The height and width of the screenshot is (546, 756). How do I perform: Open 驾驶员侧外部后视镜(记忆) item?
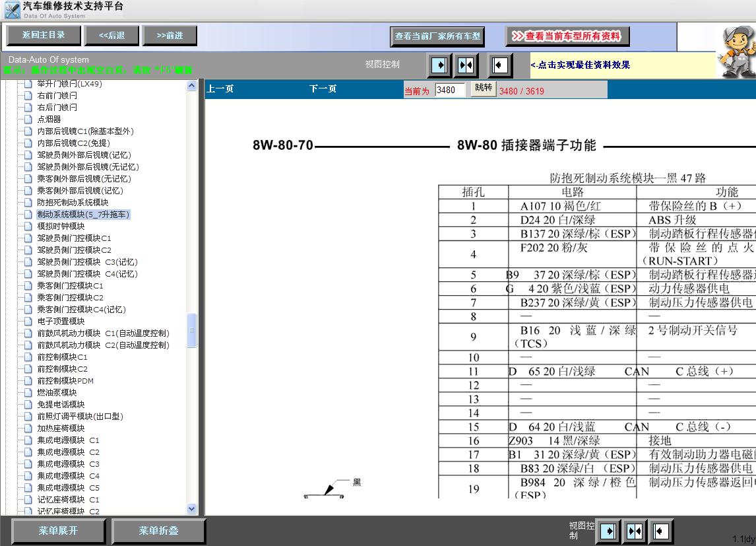click(84, 155)
